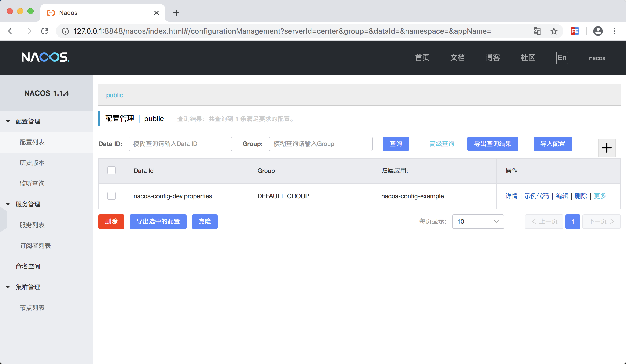The image size is (626, 364).
Task: Open 详情 for nacos-config-dev.properties
Action: 511,196
